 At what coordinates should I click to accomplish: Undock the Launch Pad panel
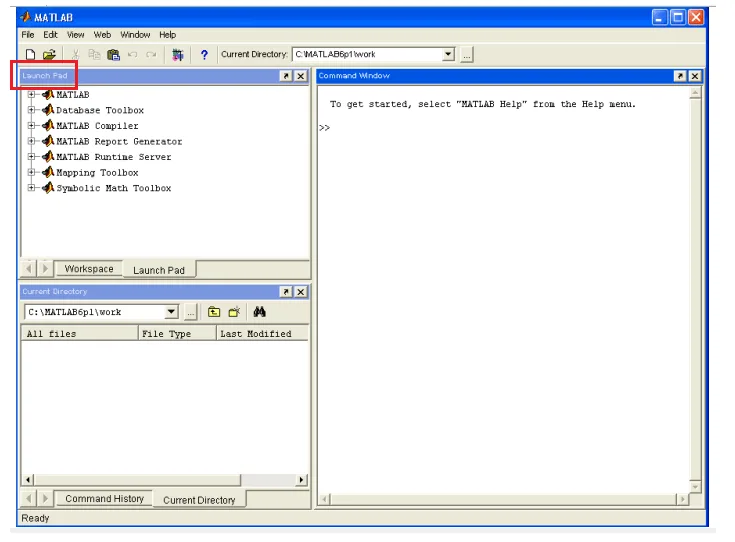[285, 76]
